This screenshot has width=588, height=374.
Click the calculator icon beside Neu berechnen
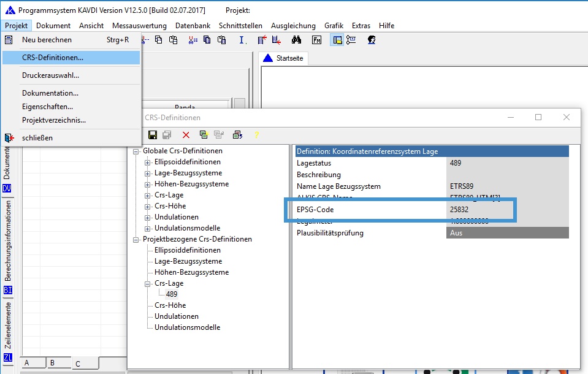pos(9,40)
